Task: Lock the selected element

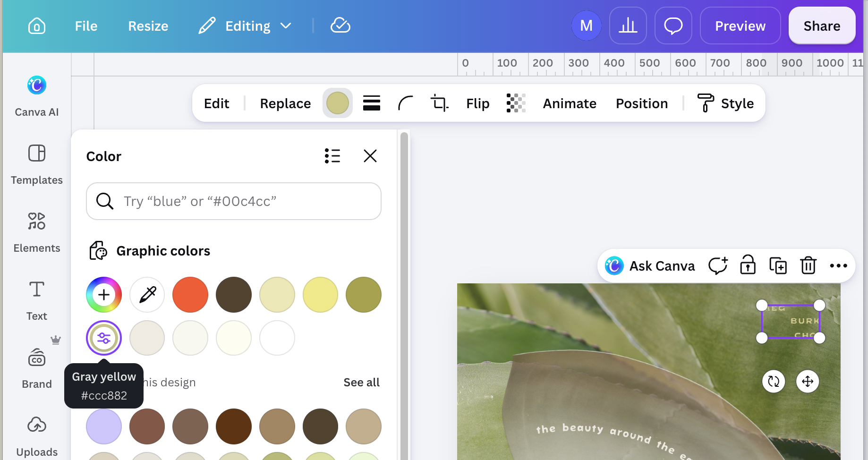Action: 748,265
